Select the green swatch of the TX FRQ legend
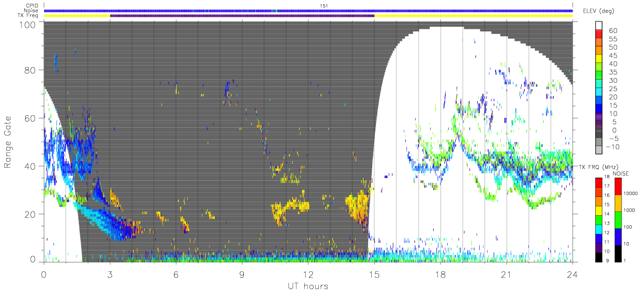This screenshot has height=297, width=644. tap(598, 219)
